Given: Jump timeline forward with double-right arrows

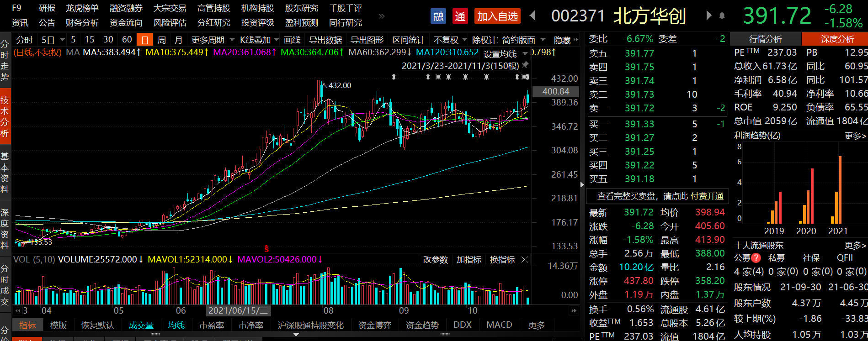Looking at the screenshot, I should [574, 310].
